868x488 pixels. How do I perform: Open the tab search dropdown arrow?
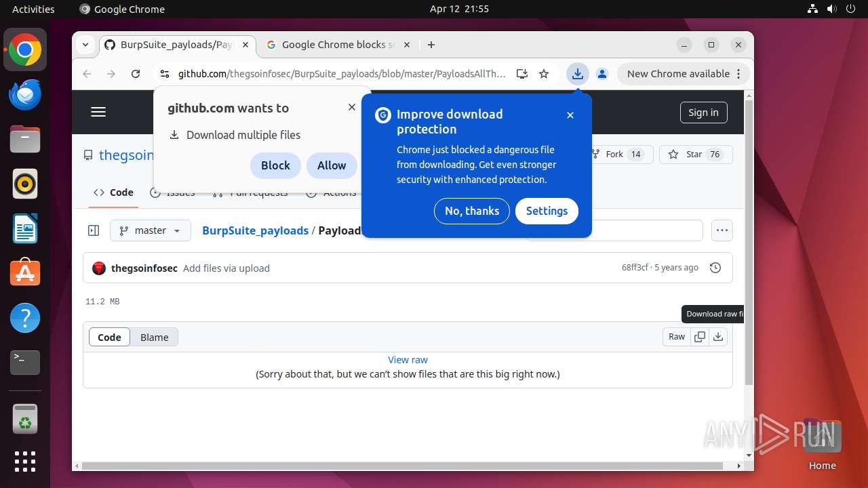click(x=85, y=45)
